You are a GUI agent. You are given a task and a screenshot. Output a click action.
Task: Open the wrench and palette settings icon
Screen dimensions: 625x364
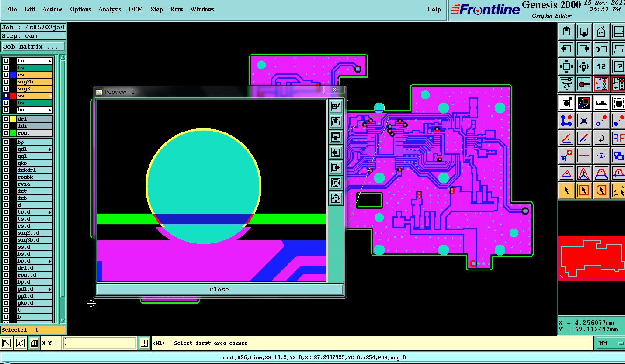[567, 83]
